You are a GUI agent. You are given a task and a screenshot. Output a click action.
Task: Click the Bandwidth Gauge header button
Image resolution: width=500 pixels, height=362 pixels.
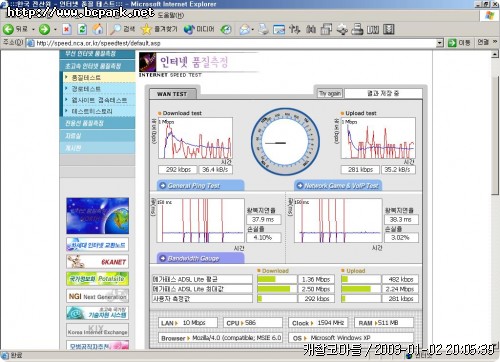tap(200, 258)
